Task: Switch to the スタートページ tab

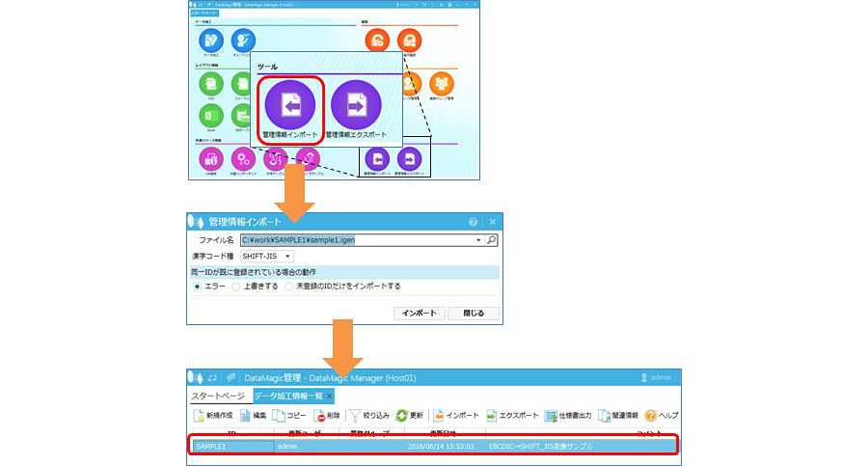Action: tap(218, 396)
